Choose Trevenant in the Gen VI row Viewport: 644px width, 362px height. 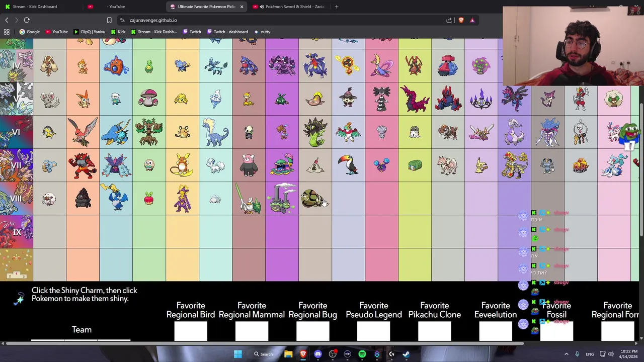(x=149, y=132)
